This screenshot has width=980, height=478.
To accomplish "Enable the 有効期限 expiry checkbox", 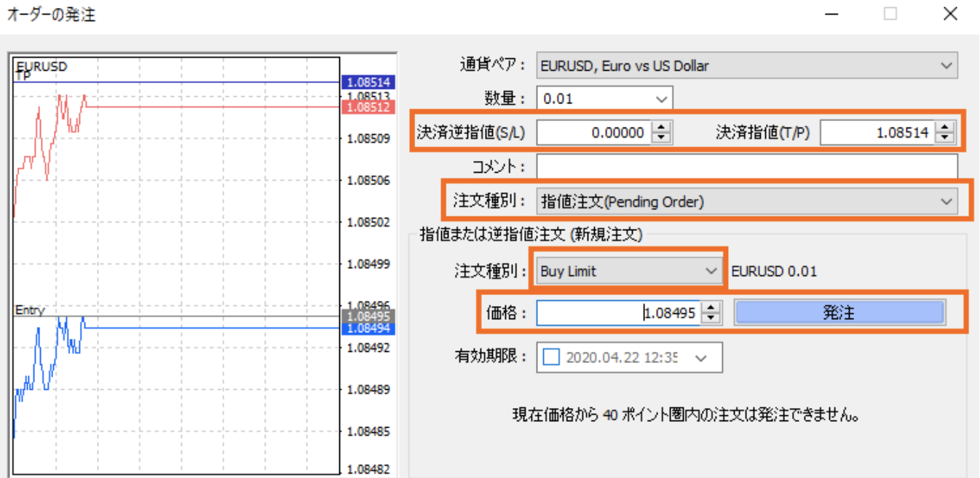I will point(553,357).
